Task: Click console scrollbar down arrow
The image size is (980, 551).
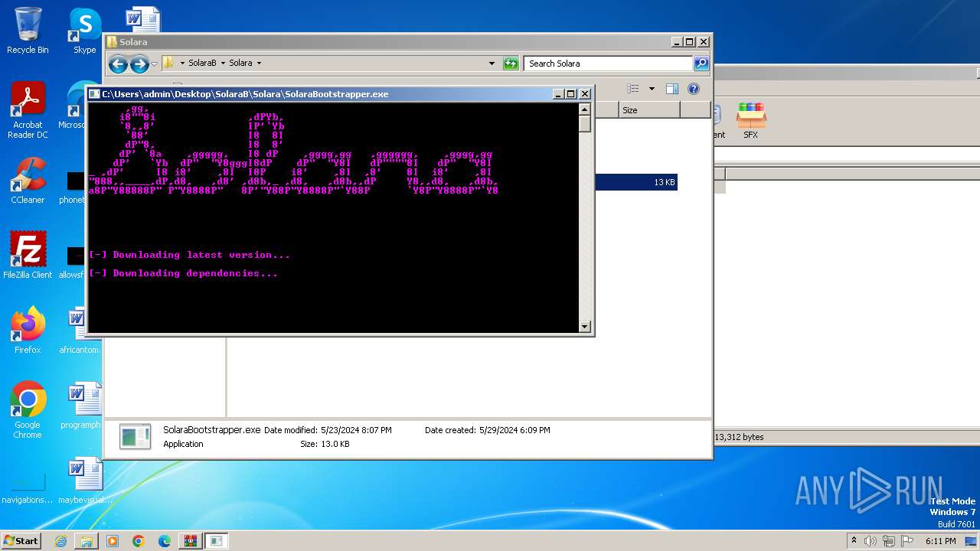Action: coord(585,327)
